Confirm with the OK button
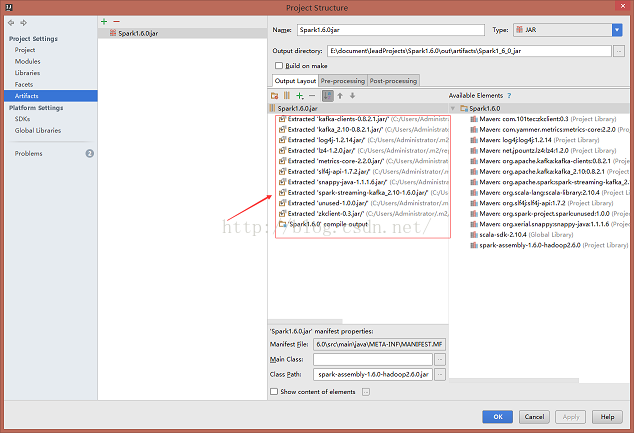634x433 pixels. pyautogui.click(x=498, y=417)
